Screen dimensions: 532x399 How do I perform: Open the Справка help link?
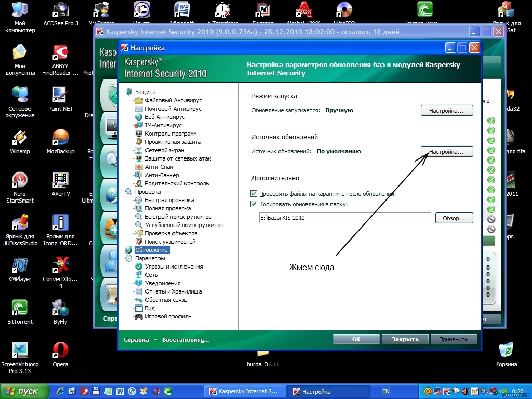136,340
